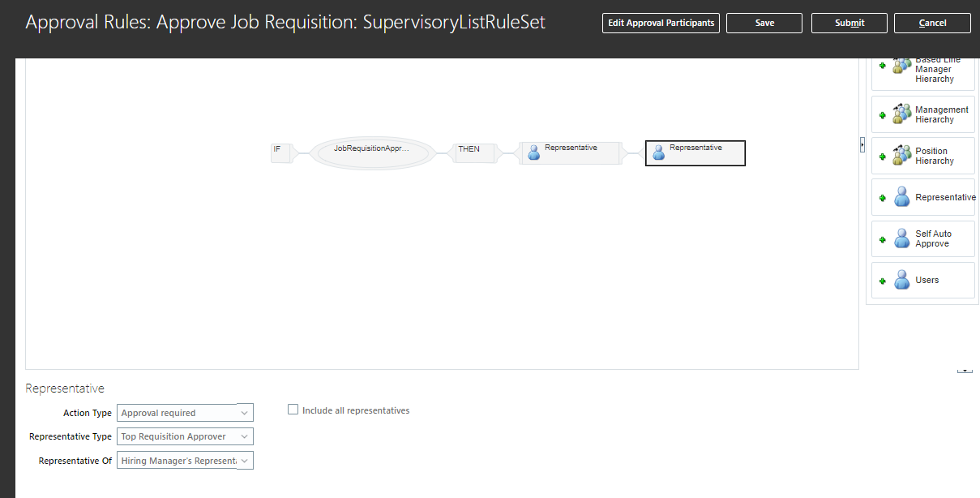Click the Save button
980x498 pixels.
coord(764,23)
